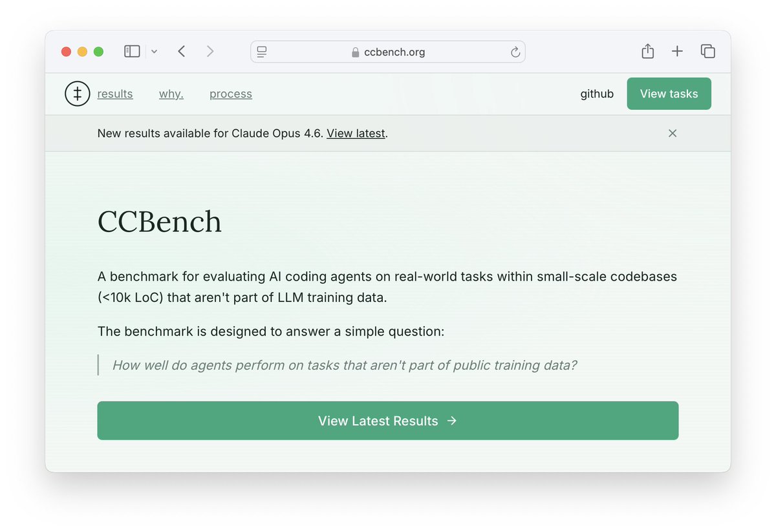Screen dimensions: 776x532
Task: Navigate forward with the right arrow
Action: (210, 51)
